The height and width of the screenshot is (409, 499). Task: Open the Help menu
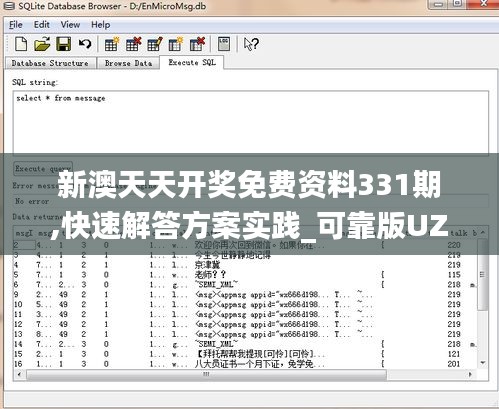pyautogui.click(x=101, y=25)
